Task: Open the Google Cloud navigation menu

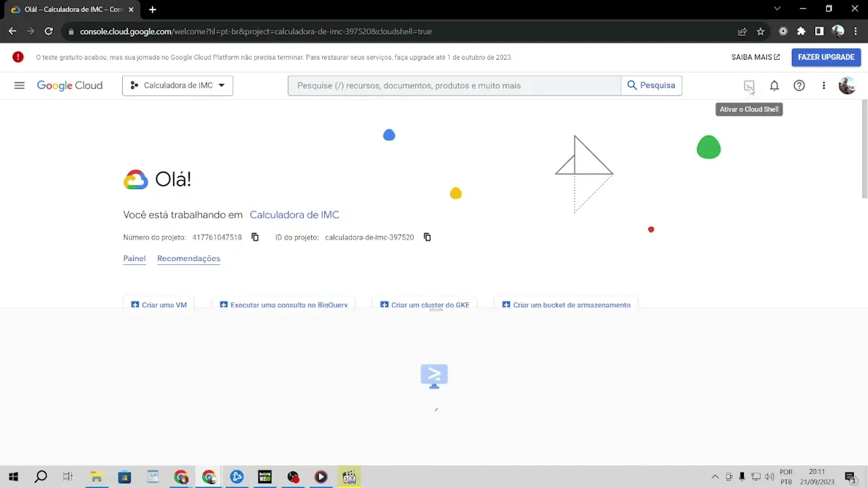Action: [x=19, y=85]
